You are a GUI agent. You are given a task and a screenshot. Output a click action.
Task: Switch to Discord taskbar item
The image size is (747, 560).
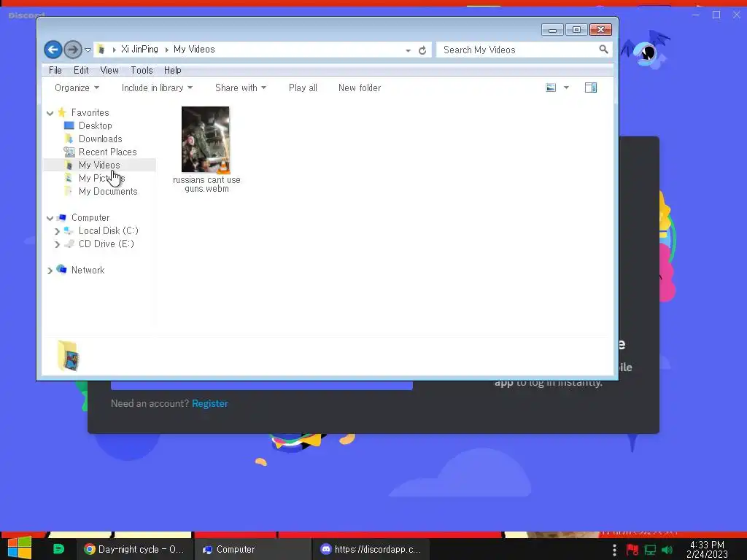tap(371, 549)
